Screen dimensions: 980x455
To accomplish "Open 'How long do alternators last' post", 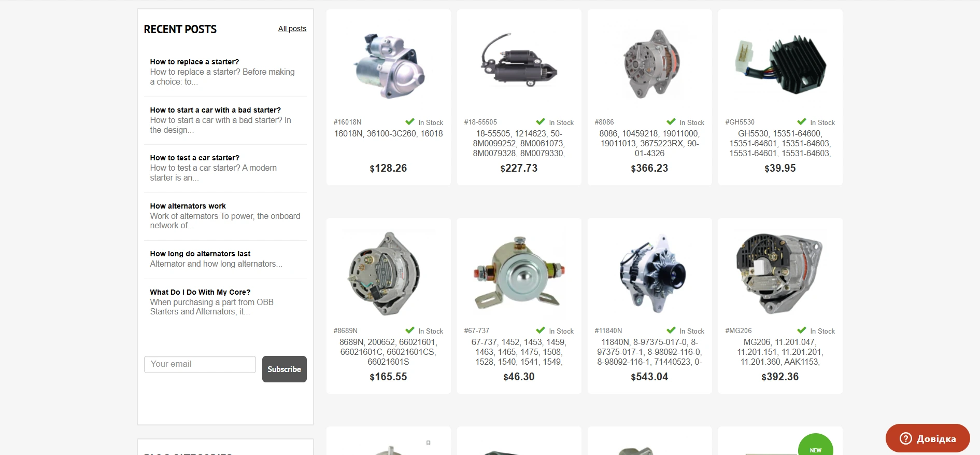I will click(200, 254).
